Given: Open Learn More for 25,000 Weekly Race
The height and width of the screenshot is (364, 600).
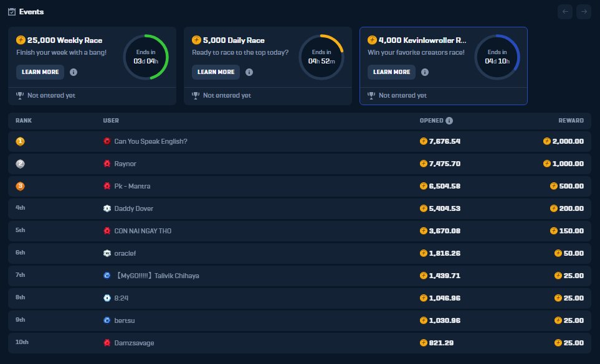Looking at the screenshot, I should [x=40, y=72].
